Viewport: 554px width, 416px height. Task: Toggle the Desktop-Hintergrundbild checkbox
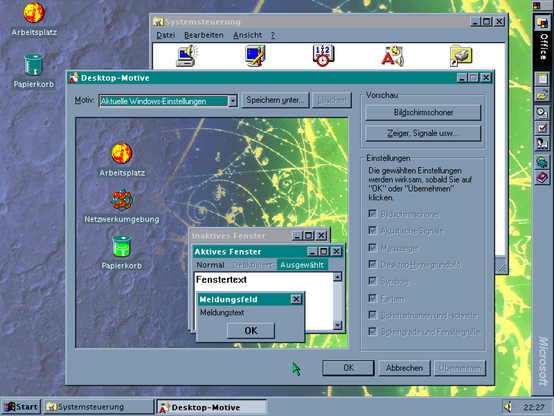(372, 264)
